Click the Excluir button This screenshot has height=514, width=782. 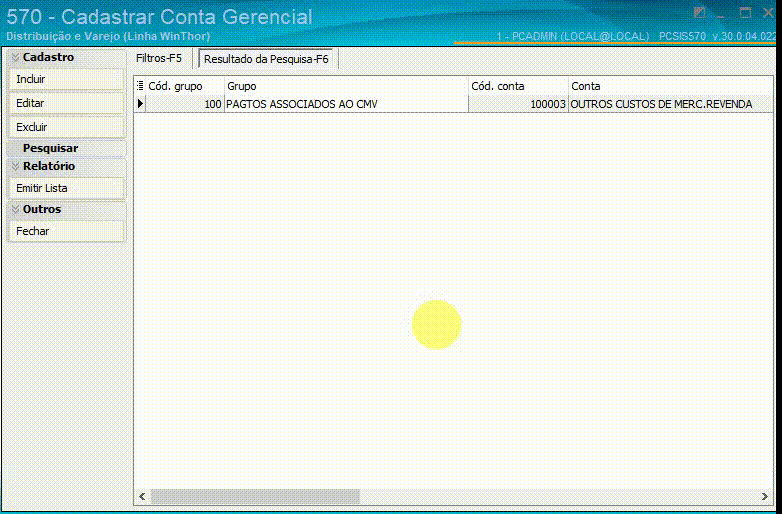point(66,127)
